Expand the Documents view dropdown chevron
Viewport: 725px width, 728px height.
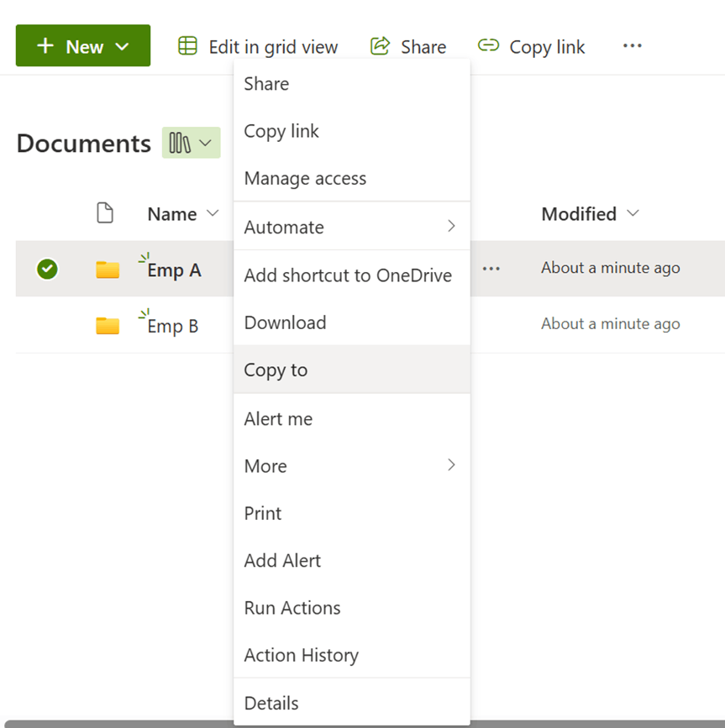coord(205,143)
